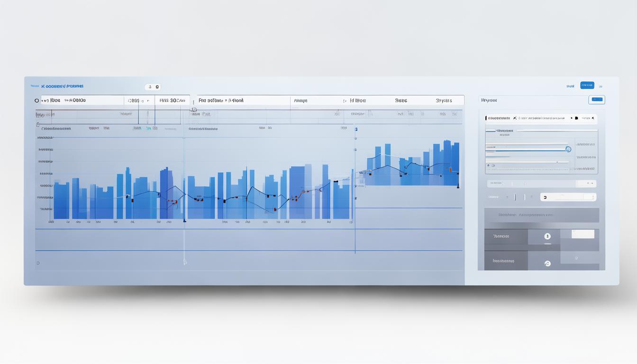Image resolution: width=637 pixels, height=364 pixels.
Task: Click the lower white circular icon in the dark panel
Action: (547, 263)
